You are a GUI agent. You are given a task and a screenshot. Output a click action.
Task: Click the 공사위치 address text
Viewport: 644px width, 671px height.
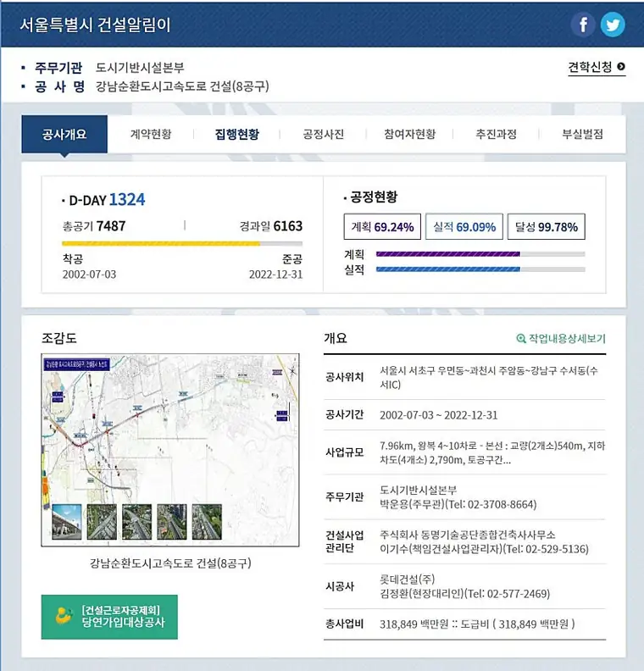[x=489, y=378]
